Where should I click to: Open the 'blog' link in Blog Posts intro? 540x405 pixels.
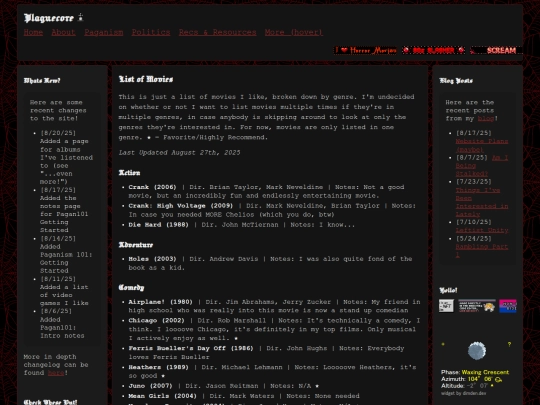(x=486, y=118)
